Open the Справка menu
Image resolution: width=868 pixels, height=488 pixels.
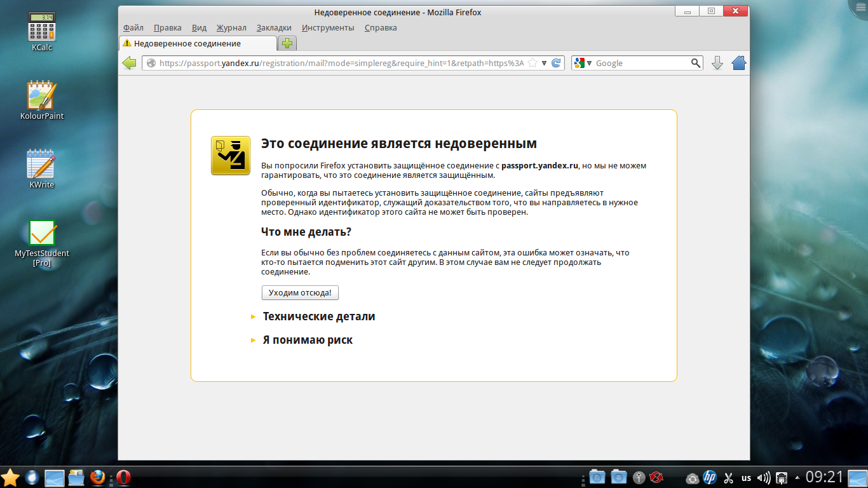point(381,27)
